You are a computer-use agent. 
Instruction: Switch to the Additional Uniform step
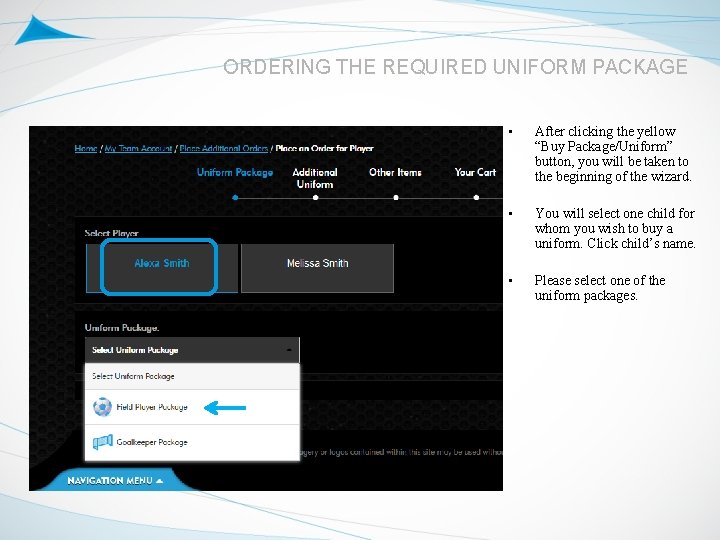(x=315, y=178)
